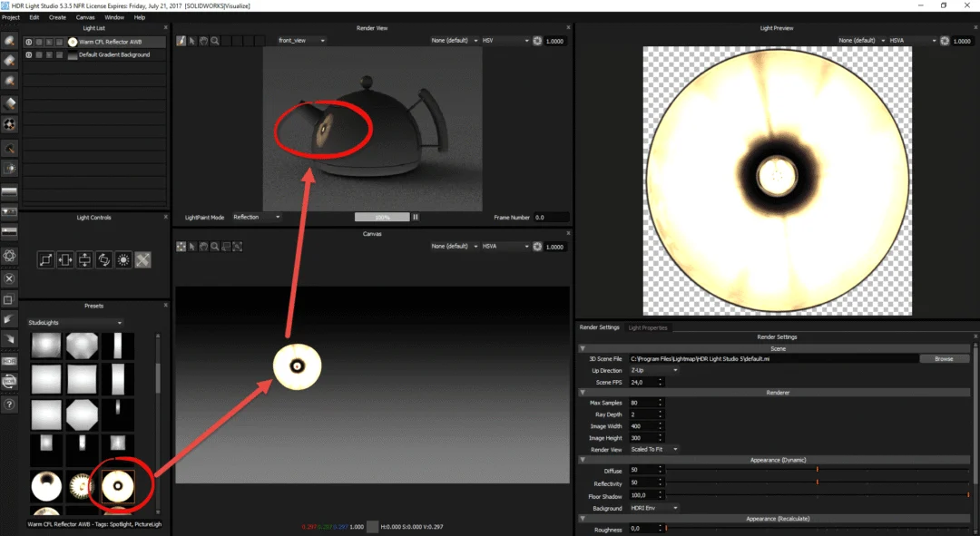The height and width of the screenshot is (536, 980).
Task: Open the Project menu
Action: pyautogui.click(x=11, y=16)
